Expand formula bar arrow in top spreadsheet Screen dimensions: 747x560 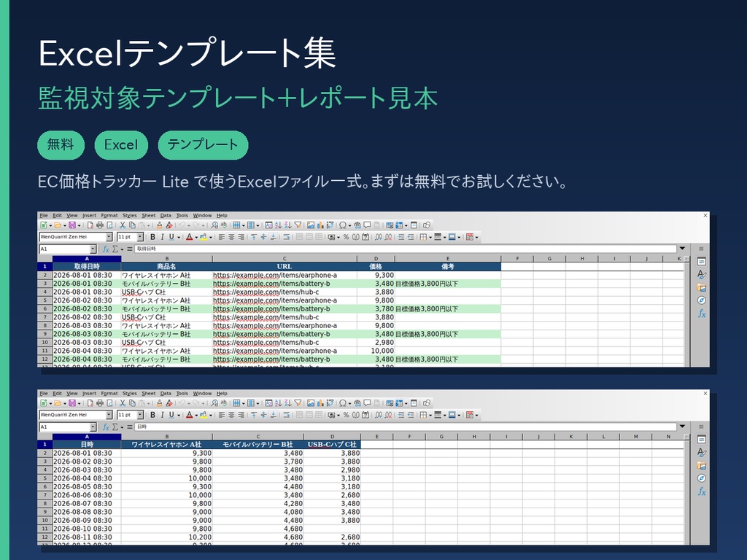[x=682, y=249]
